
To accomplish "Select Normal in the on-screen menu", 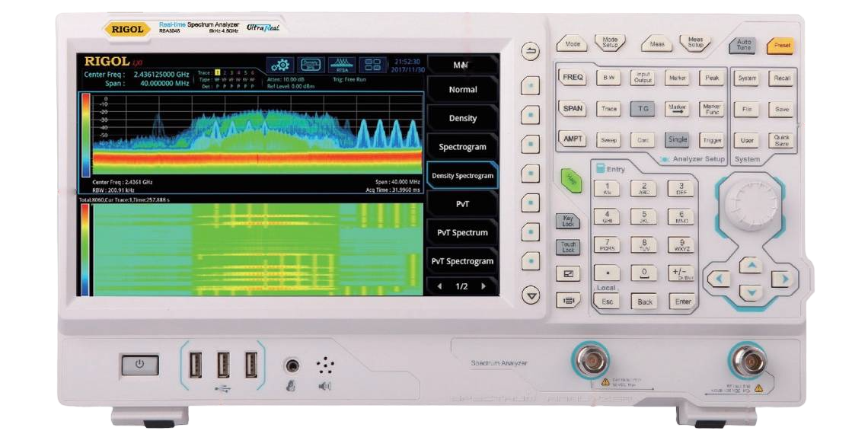I will [463, 89].
